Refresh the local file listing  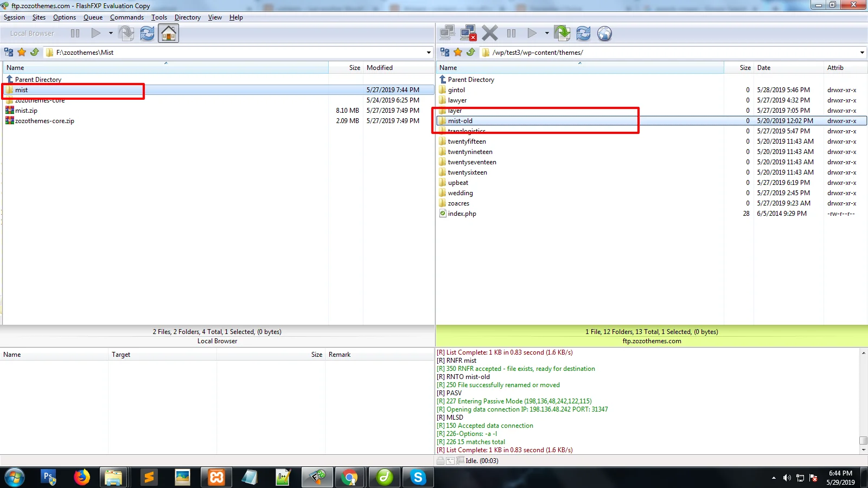click(147, 34)
